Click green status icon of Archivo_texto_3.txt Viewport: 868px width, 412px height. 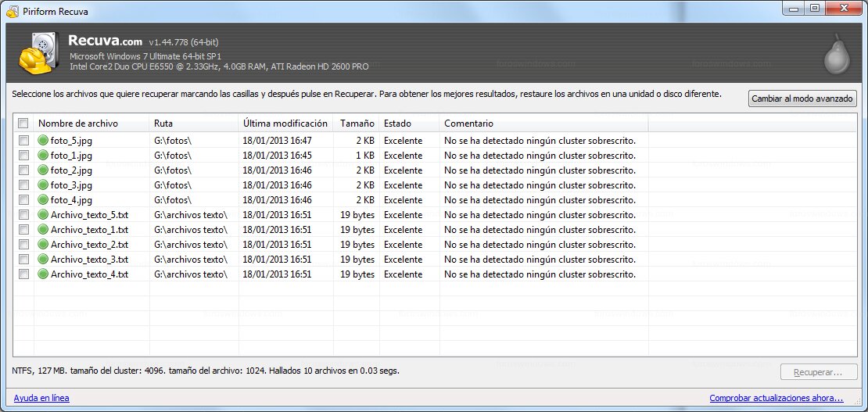[x=43, y=260]
